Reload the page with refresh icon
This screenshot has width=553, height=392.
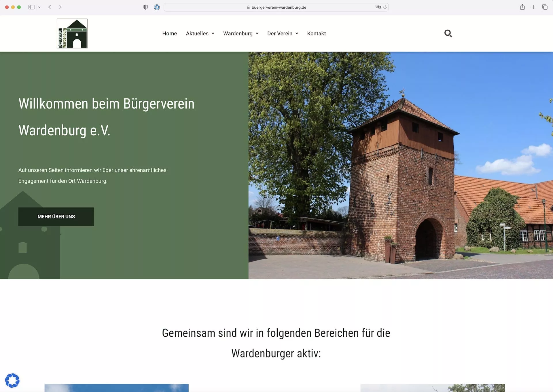point(385,7)
